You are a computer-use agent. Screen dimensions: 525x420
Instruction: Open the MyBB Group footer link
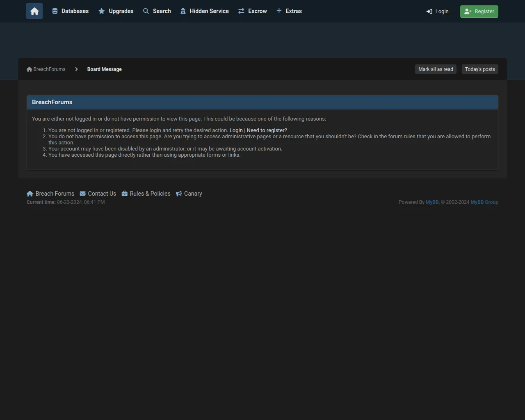484,202
